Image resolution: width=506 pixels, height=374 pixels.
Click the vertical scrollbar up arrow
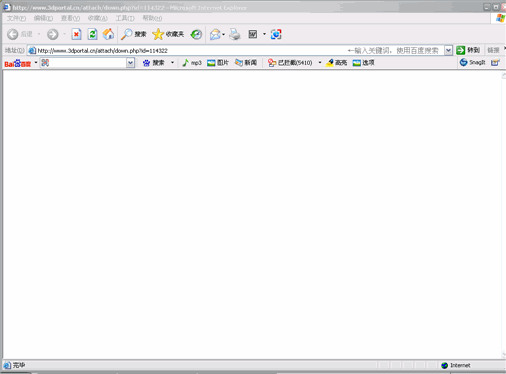(x=503, y=76)
